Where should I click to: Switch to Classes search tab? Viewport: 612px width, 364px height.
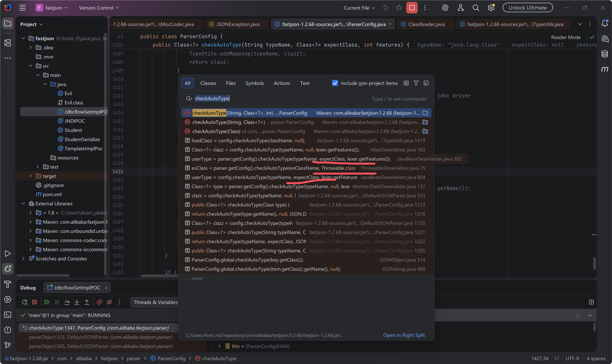pyautogui.click(x=208, y=83)
